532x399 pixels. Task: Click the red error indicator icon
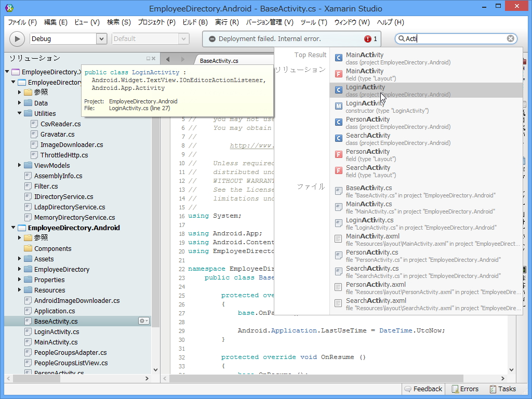click(368, 39)
